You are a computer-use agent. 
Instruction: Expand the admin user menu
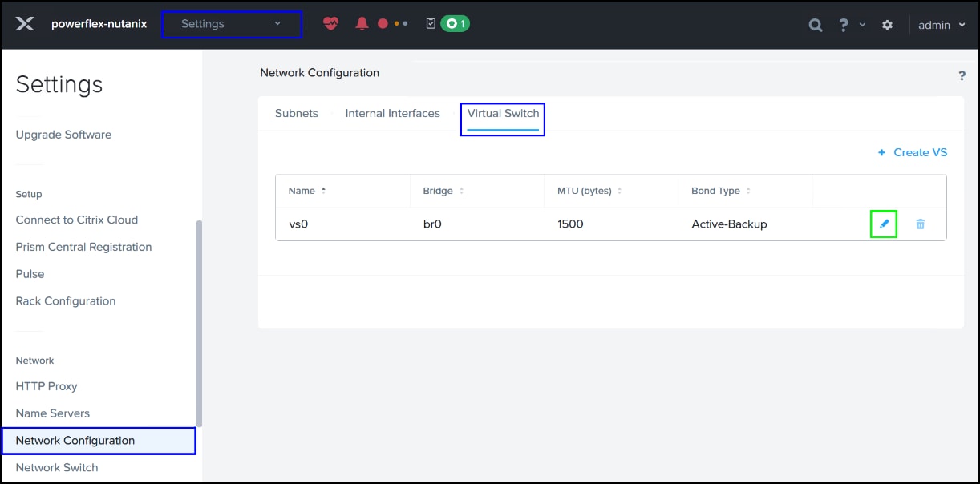point(942,25)
